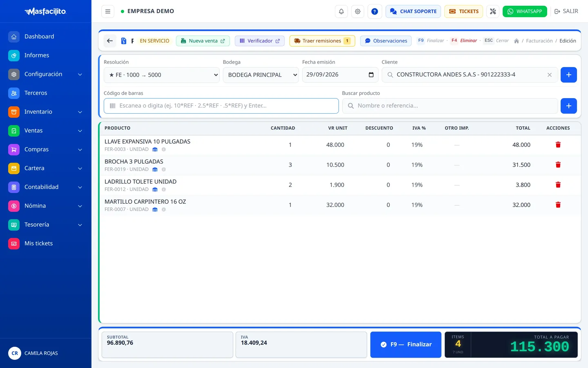Click home icon in breadcrumb
Image resolution: width=588 pixels, height=368 pixels.
(517, 41)
